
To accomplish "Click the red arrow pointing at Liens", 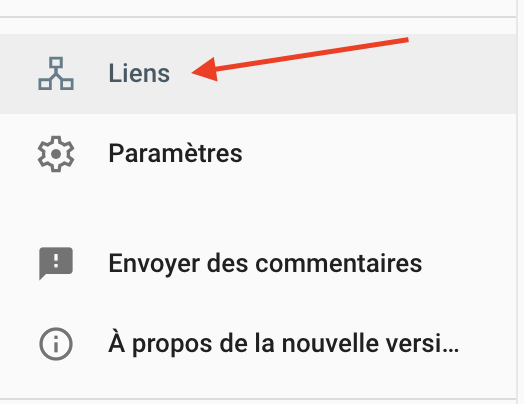I will coord(300,59).
